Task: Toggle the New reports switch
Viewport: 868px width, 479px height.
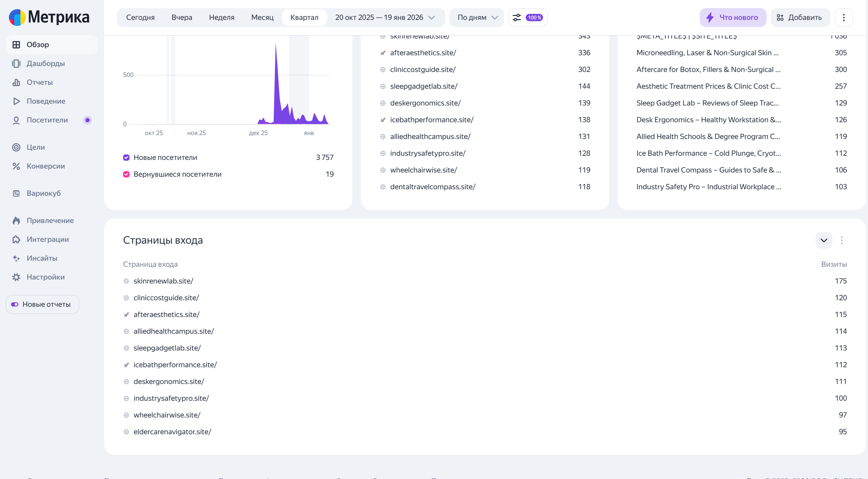Action: (15, 304)
